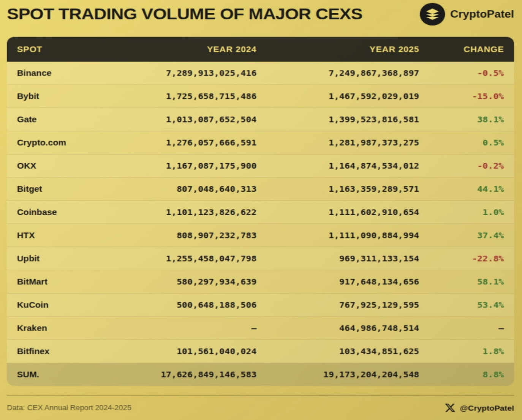Image resolution: width=522 pixels, height=420 pixels.
Task: Select Gate's 38.1% change value
Action: pos(490,120)
